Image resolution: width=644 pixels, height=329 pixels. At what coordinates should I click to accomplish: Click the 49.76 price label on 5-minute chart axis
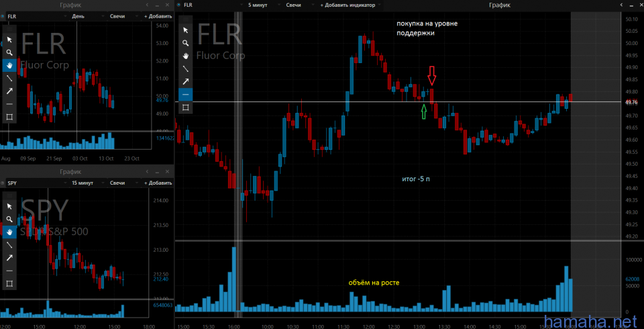pos(631,101)
